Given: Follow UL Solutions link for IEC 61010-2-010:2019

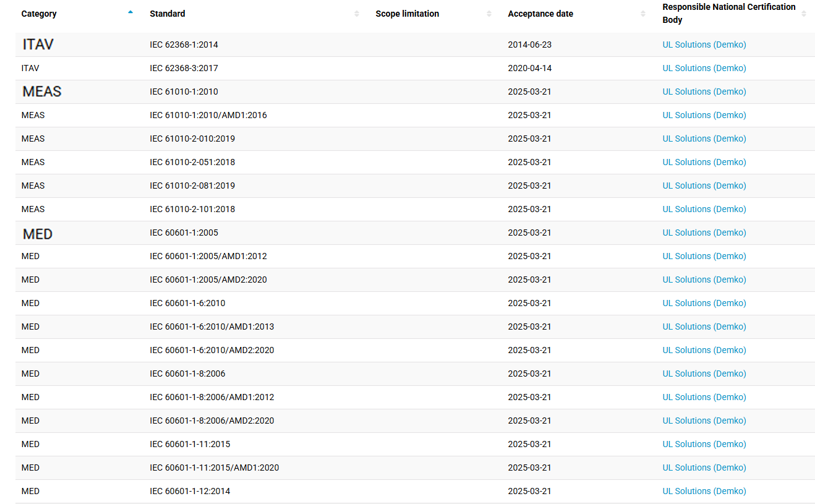Looking at the screenshot, I should (704, 139).
